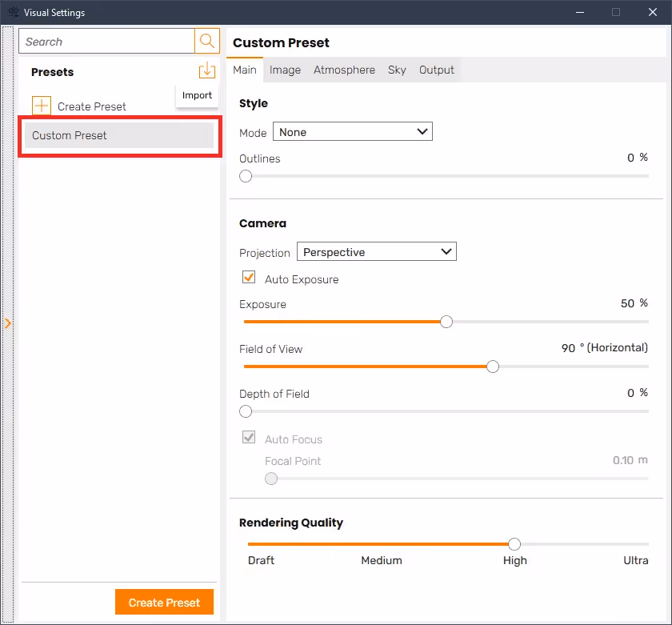The width and height of the screenshot is (672, 625).
Task: Click the plus icon beside Create Preset
Action: [x=42, y=106]
